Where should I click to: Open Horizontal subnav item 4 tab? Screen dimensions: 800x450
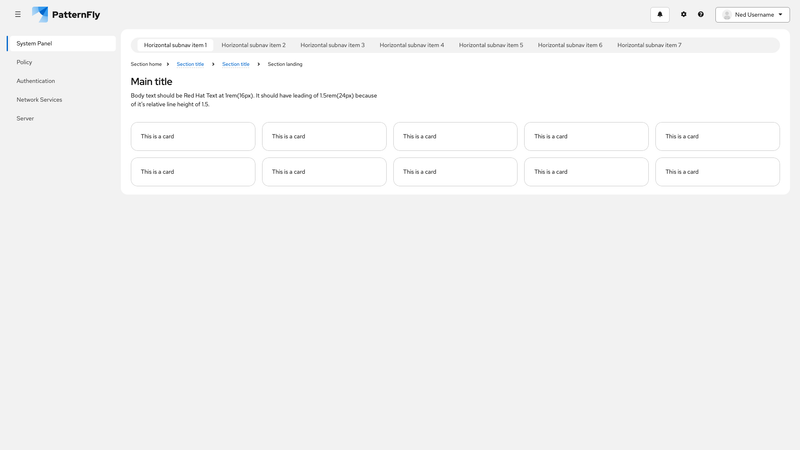(411, 45)
